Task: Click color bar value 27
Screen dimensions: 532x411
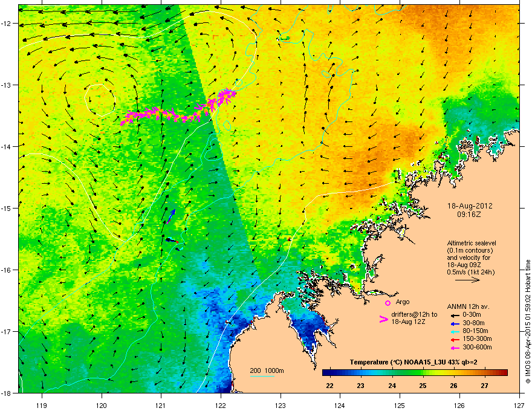Action: (x=484, y=386)
